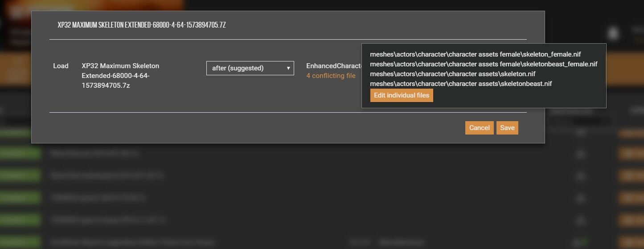Click the dialog title XP32 MAXIMUM SKELETON EXTENDED

[x=142, y=25]
